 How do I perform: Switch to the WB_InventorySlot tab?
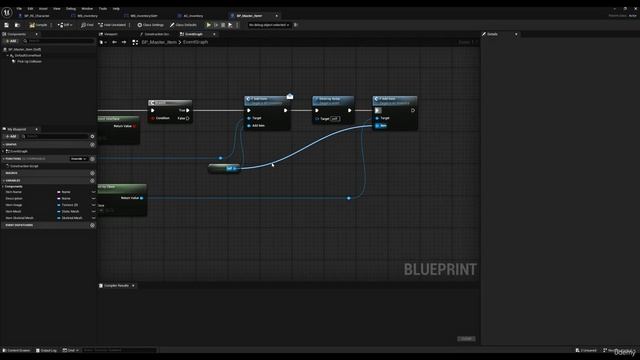[144, 16]
